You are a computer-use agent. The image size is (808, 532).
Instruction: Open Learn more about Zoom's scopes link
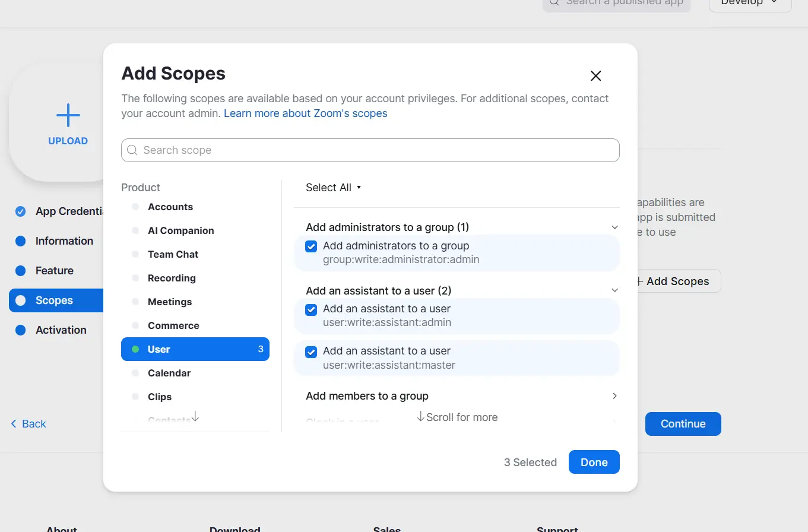305,113
